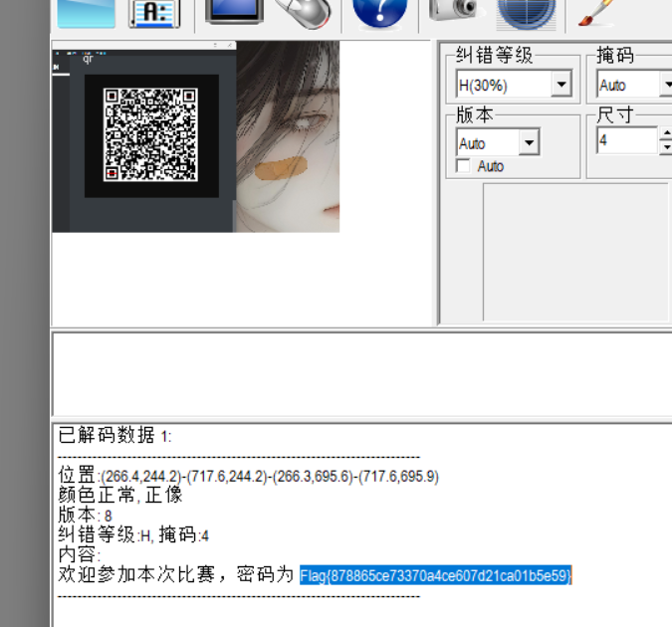672x627 pixels.
Task: Click the 版本: 8 line
Action: pos(86,515)
